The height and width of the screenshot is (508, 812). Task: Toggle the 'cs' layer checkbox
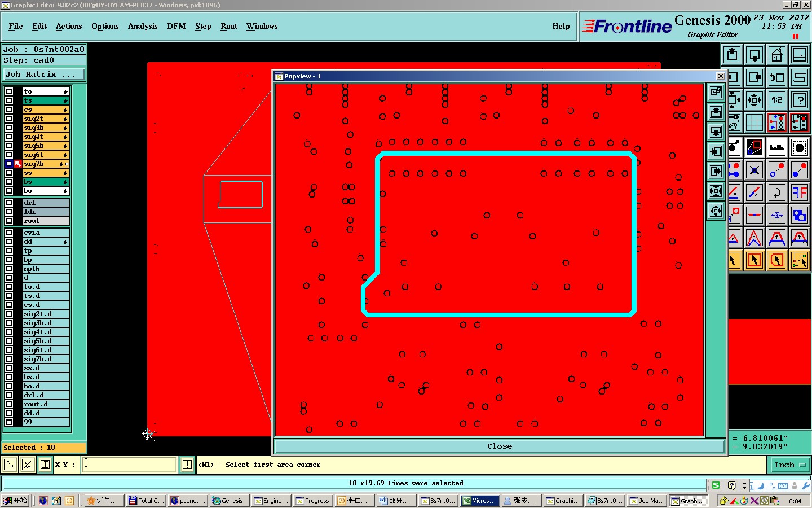point(9,110)
